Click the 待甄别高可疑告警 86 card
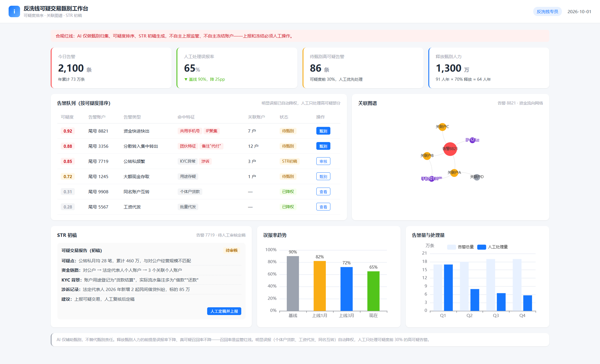This screenshot has height=364, width=600. tap(363, 68)
